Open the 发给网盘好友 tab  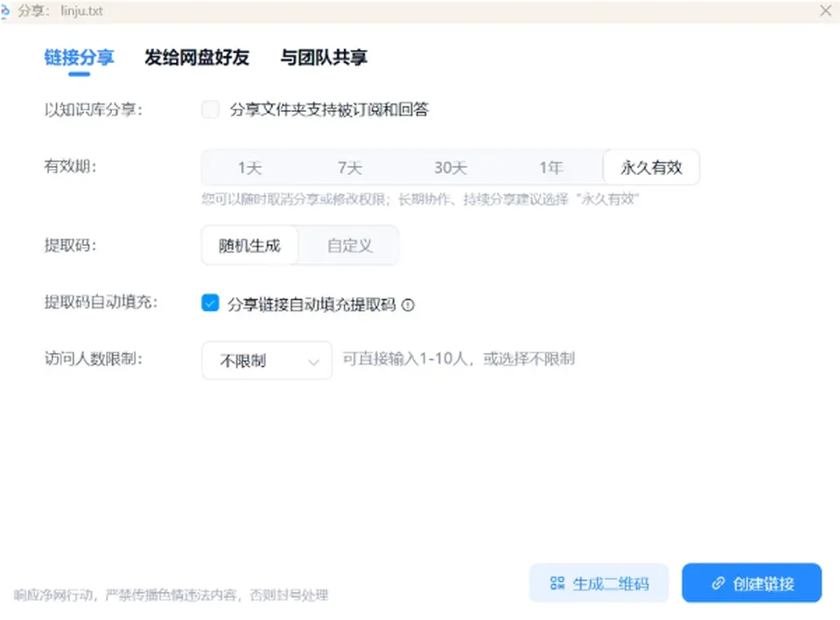197,58
